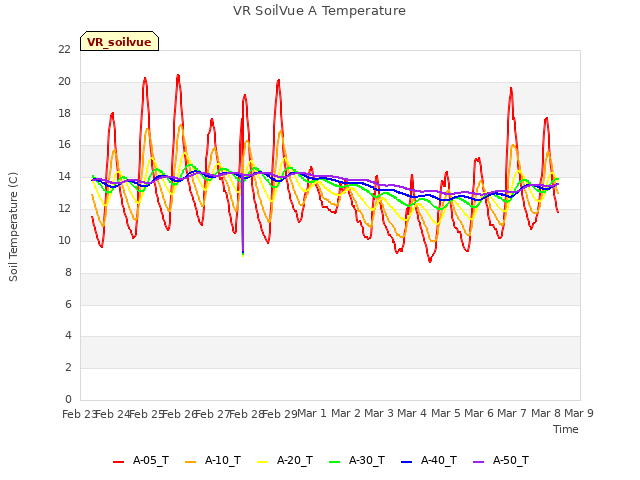The height and width of the screenshot is (480, 640).
Task: Click the VR_soilvue label tag
Action: tap(119, 41)
